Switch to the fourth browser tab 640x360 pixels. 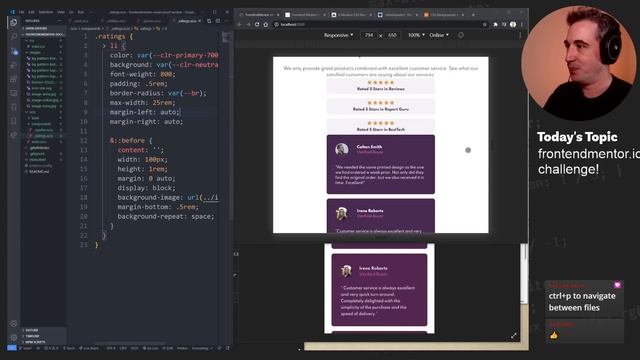click(398, 15)
